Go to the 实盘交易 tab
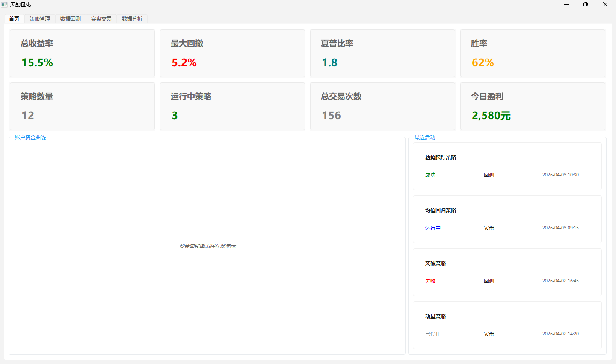 pos(101,19)
